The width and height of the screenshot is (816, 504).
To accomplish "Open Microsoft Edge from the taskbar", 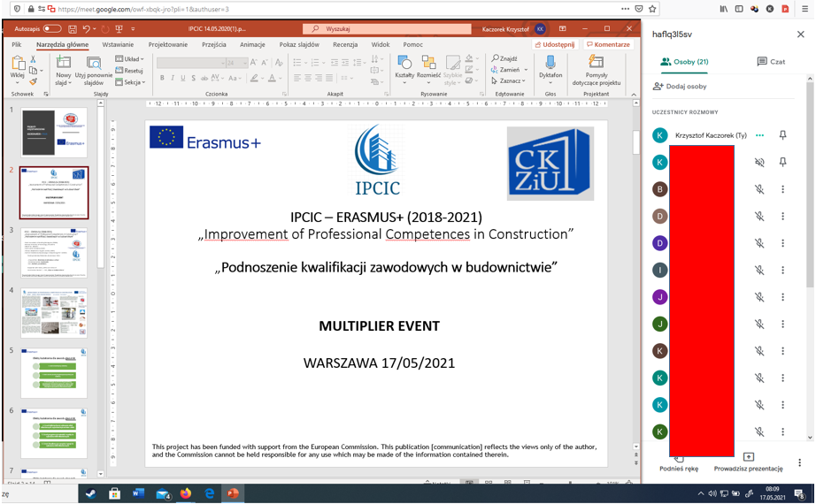I will [x=209, y=493].
